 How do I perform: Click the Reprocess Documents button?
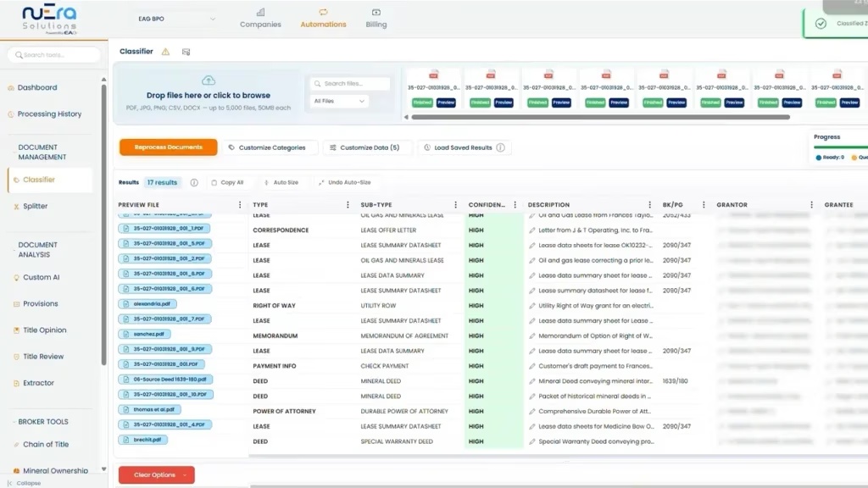[x=169, y=147]
